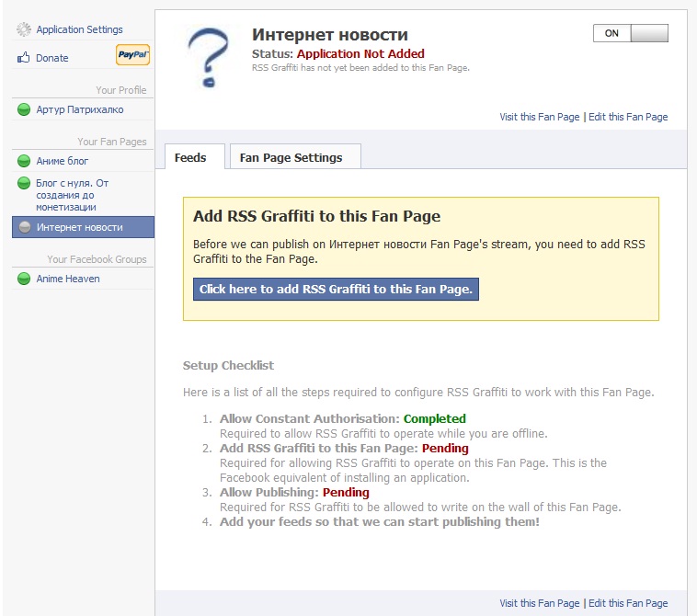
Task: Select Аниме блог fan page
Action: click(63, 162)
